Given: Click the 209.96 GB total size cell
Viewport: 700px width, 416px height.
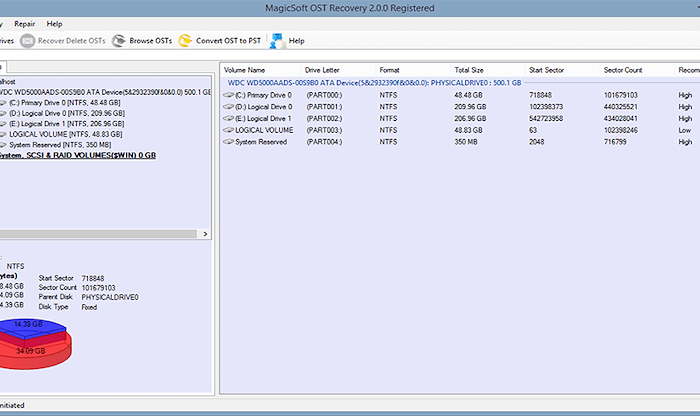Looking at the screenshot, I should tap(470, 107).
